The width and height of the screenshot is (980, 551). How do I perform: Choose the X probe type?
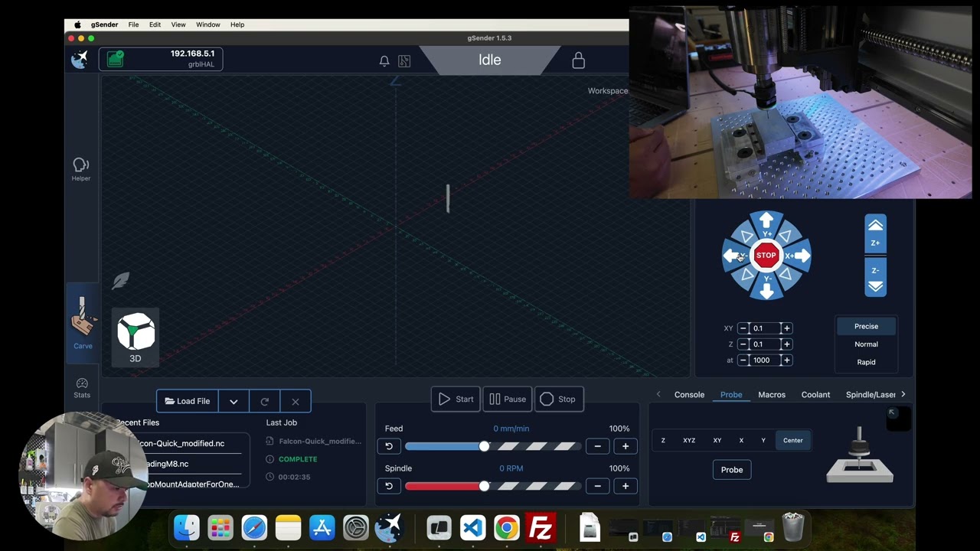(741, 440)
